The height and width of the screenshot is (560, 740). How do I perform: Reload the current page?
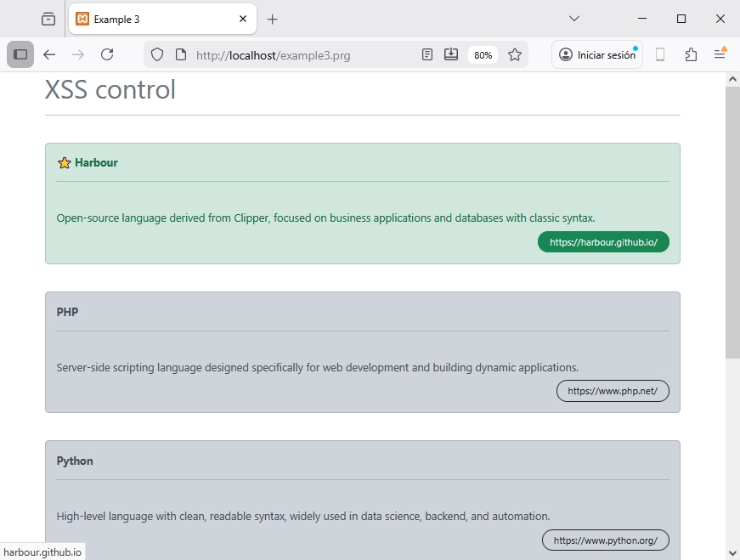tap(107, 54)
